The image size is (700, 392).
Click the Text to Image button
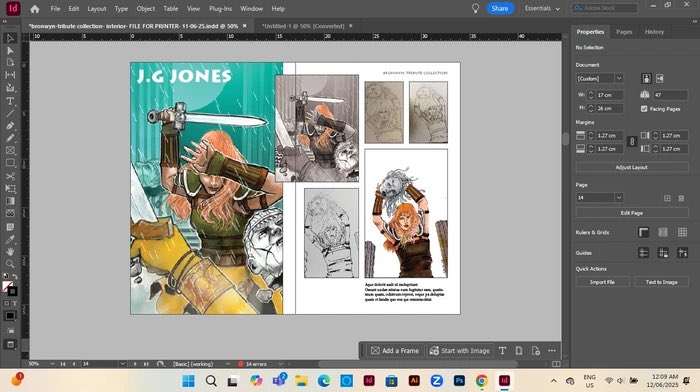(x=662, y=282)
